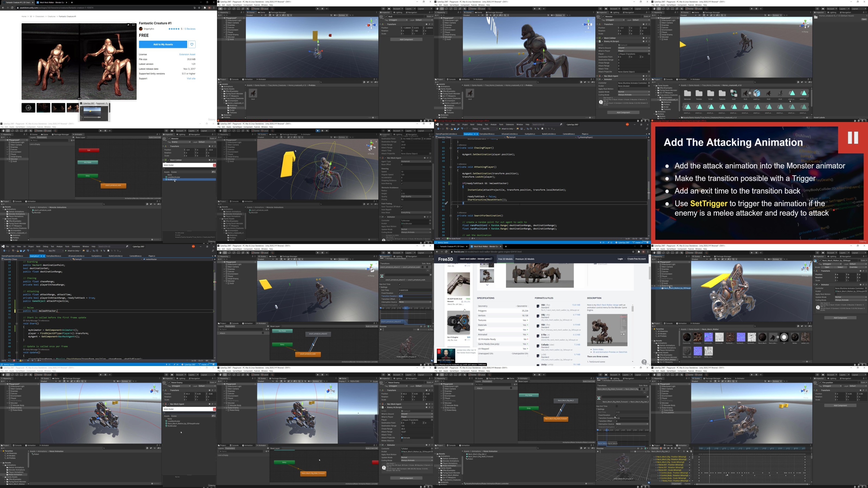Toggle Fixed Duration for Neck_Mech_Rig_Walk_Forward transition
Image resolution: width=868 pixels, height=488 pixels.
(x=617, y=415)
